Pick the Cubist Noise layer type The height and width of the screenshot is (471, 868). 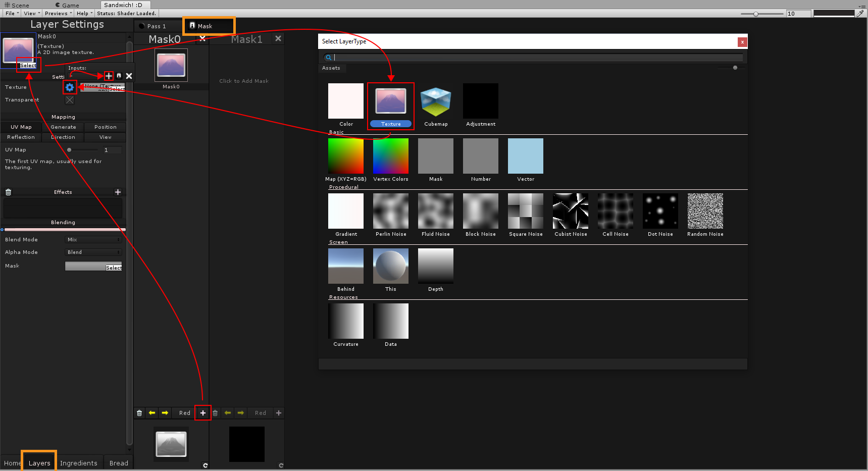pos(571,215)
